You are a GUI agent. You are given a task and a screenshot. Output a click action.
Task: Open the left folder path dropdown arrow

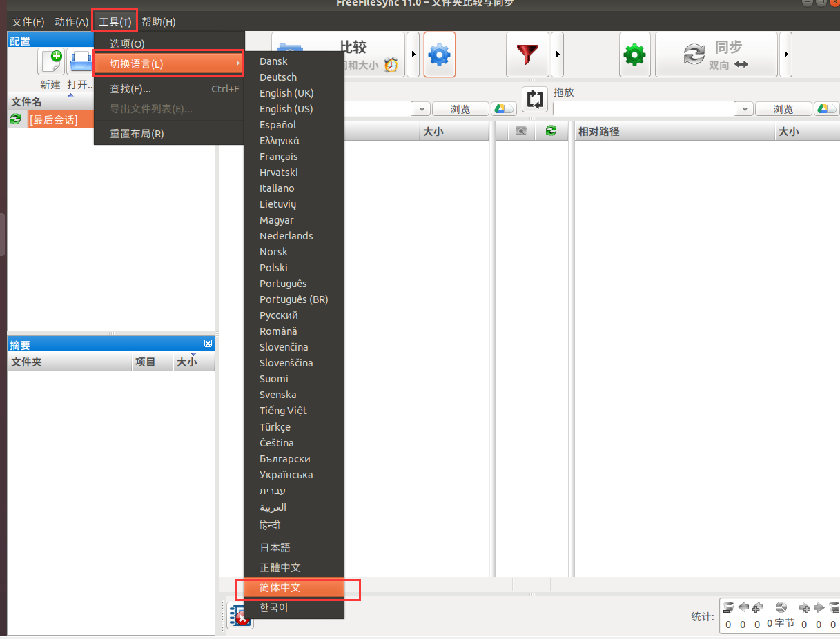(421, 108)
